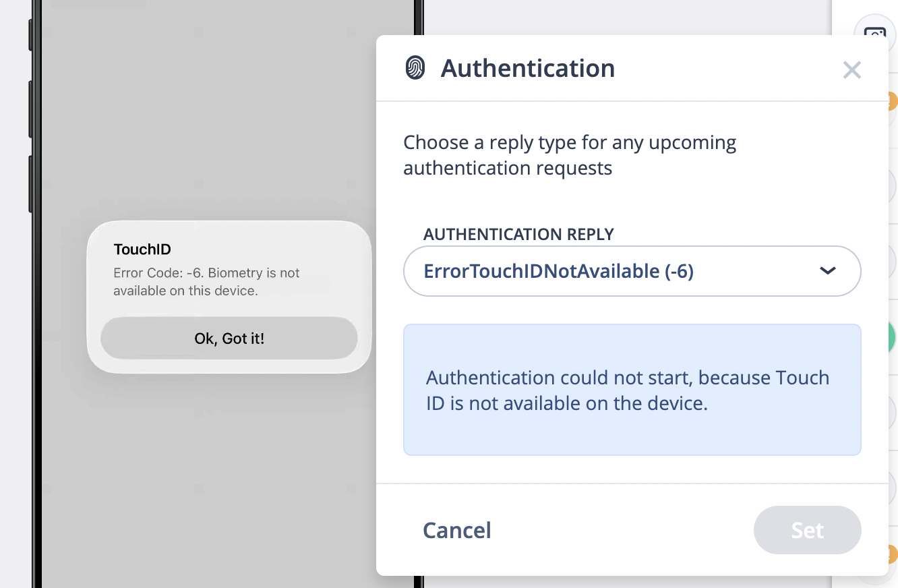Click the orange badge on the lower sidebar
This screenshot has width=898, height=588.
point(892,554)
